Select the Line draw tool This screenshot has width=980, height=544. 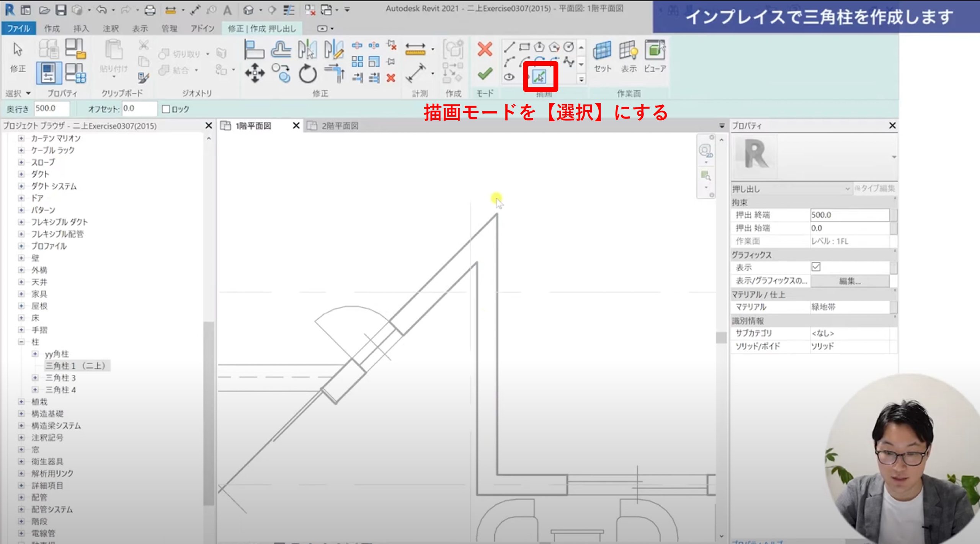(509, 47)
